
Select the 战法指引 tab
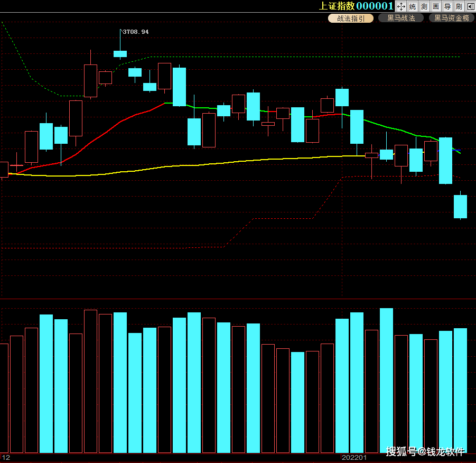coord(351,18)
